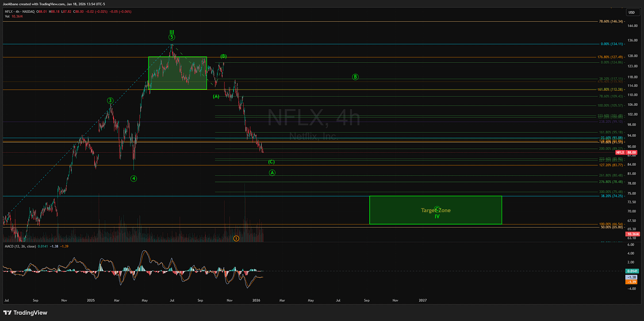Image resolution: width=644 pixels, height=321 pixels.
Task: Click the orange circled 5 marker near volume
Action: pyautogui.click(x=236, y=238)
